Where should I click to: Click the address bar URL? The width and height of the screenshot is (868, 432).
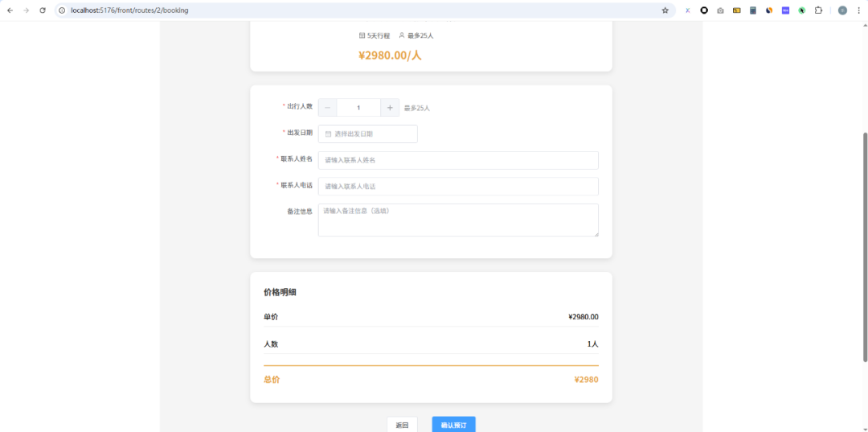(129, 10)
